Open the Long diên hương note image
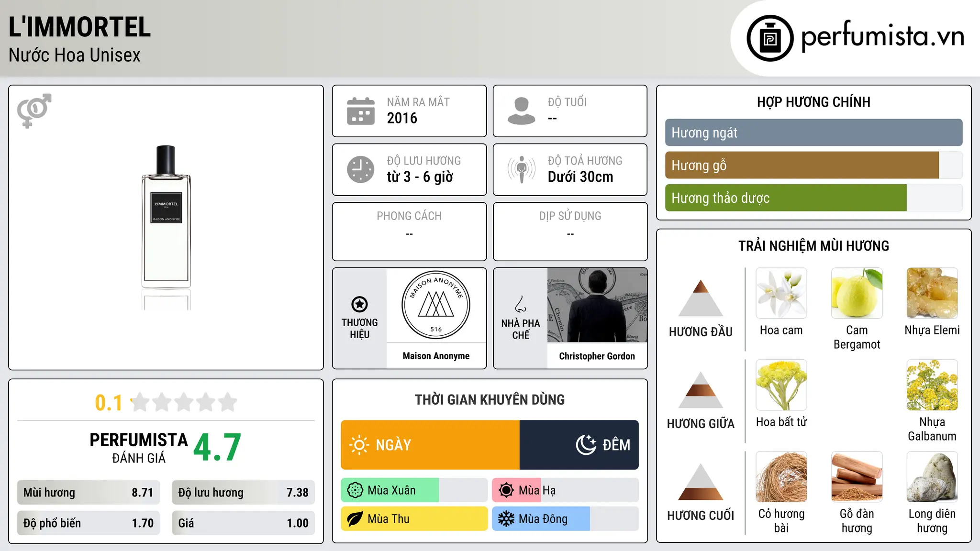The width and height of the screenshot is (980, 551). click(x=932, y=477)
